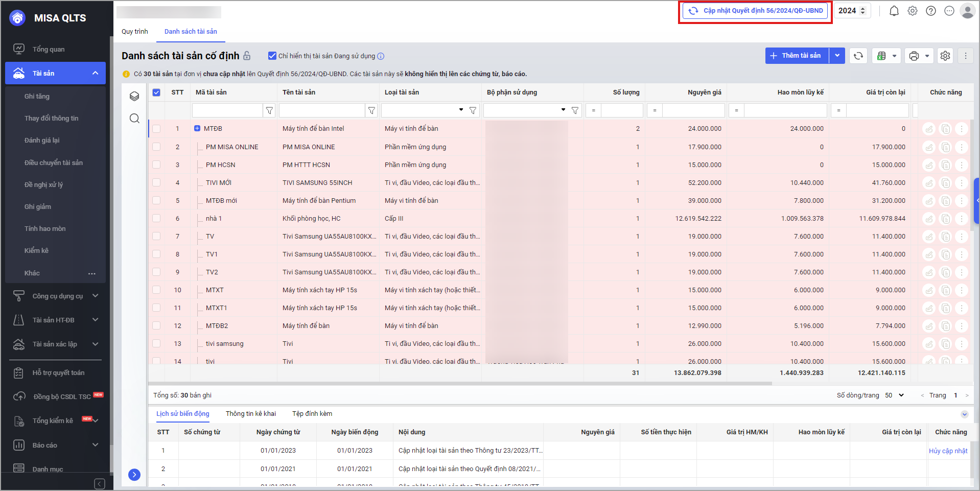Switch to the Quy trình tab
The height and width of the screenshot is (491, 980).
tap(134, 31)
